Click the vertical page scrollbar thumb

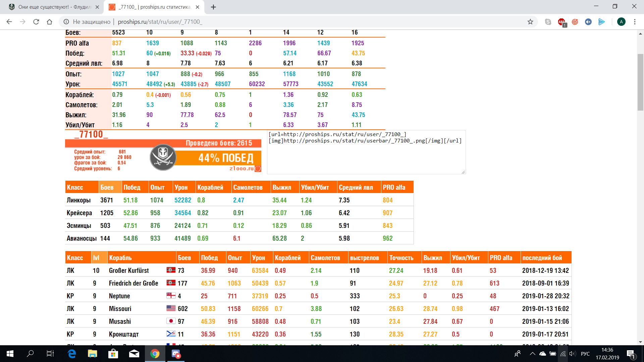coord(640,82)
